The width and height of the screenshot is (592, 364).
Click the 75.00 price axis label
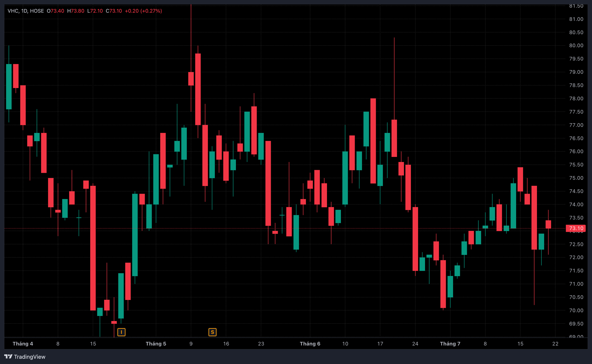pos(576,178)
